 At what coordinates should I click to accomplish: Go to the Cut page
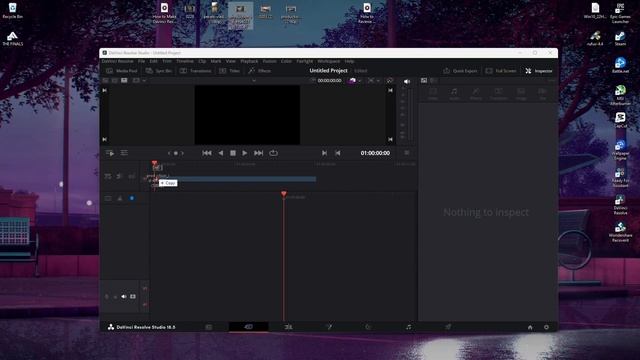(249, 327)
